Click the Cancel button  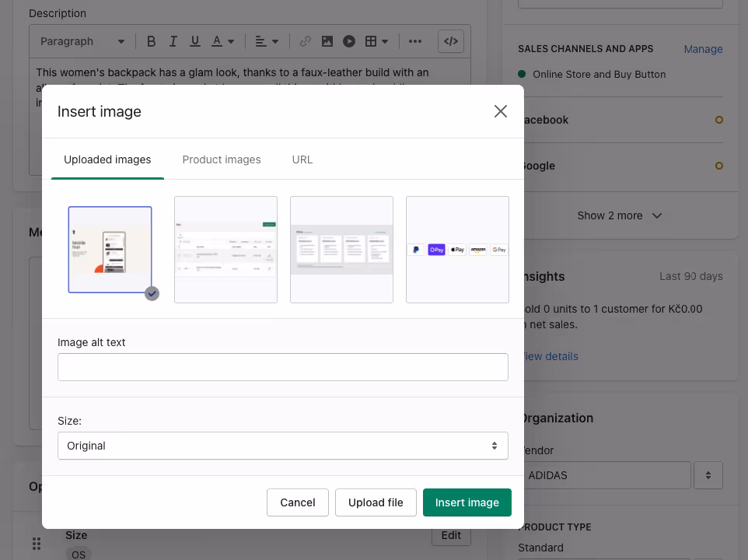click(x=298, y=502)
